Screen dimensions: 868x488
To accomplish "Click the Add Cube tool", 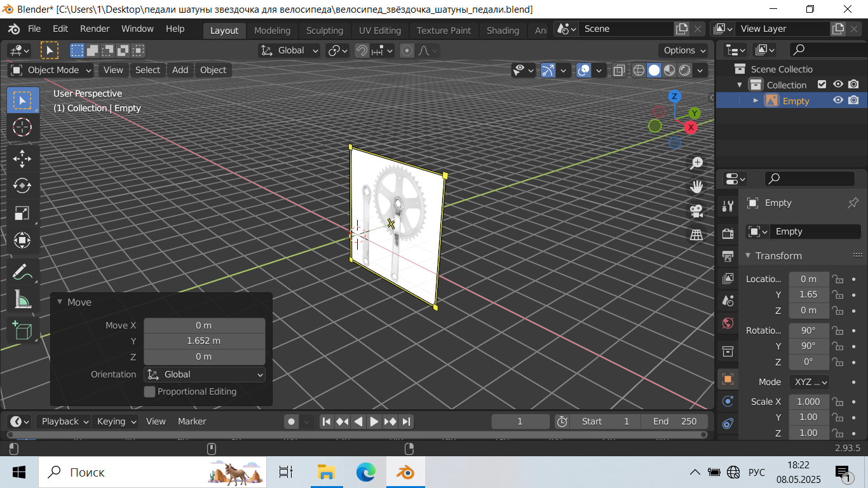I will [x=22, y=331].
